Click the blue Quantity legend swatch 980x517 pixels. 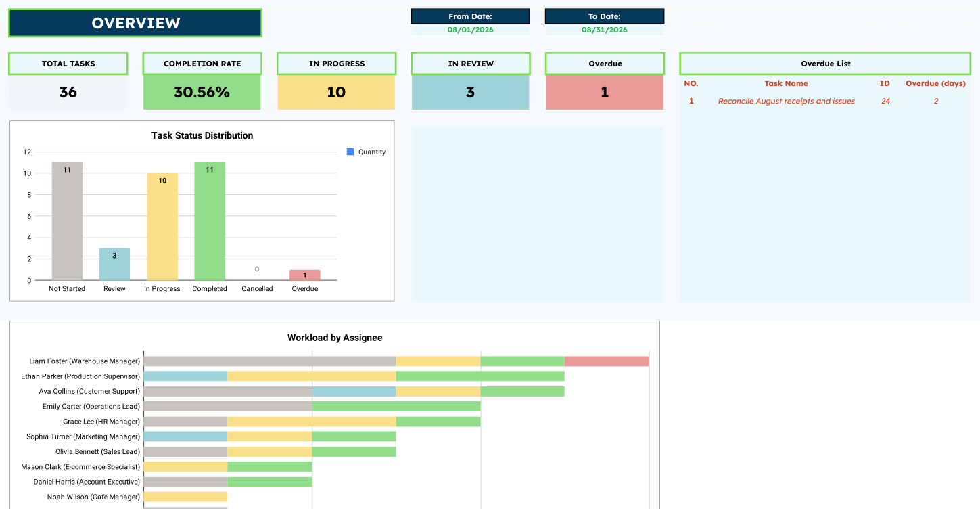[350, 152]
